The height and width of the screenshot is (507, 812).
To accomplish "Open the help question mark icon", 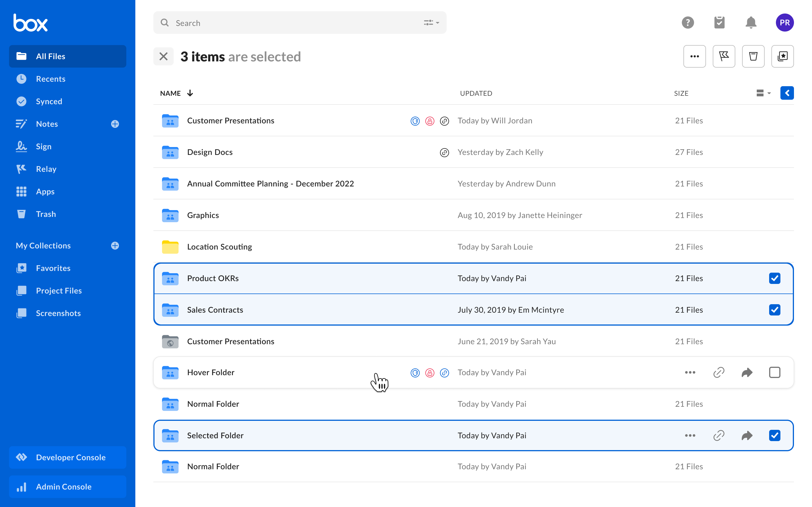I will coord(687,23).
